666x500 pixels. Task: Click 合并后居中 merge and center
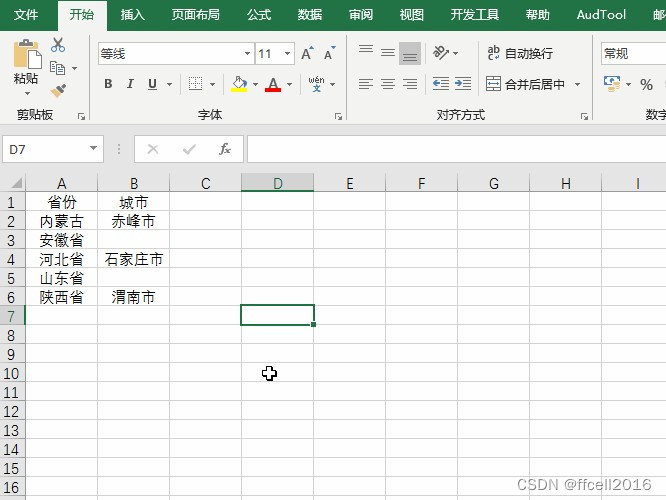pyautogui.click(x=525, y=84)
